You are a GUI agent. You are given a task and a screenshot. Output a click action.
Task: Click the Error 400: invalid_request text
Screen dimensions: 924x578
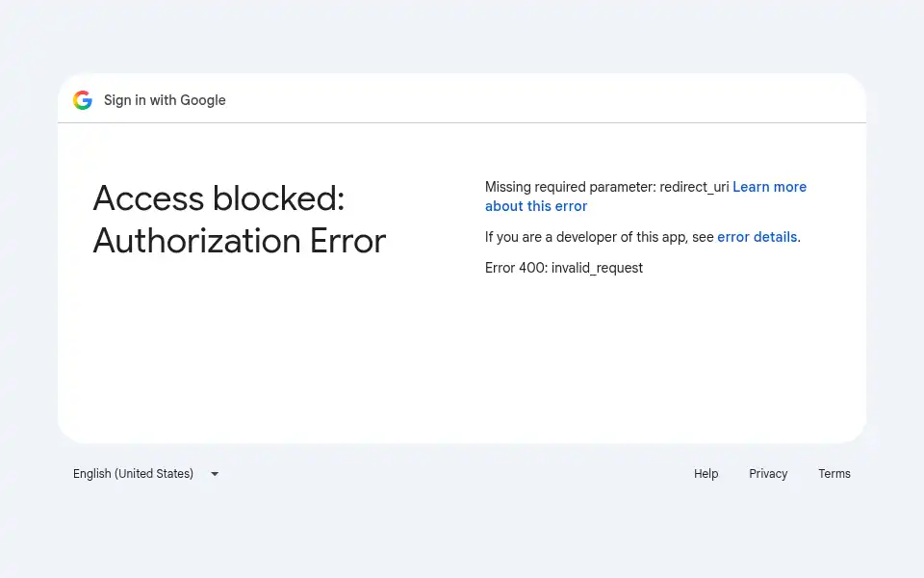click(x=563, y=268)
